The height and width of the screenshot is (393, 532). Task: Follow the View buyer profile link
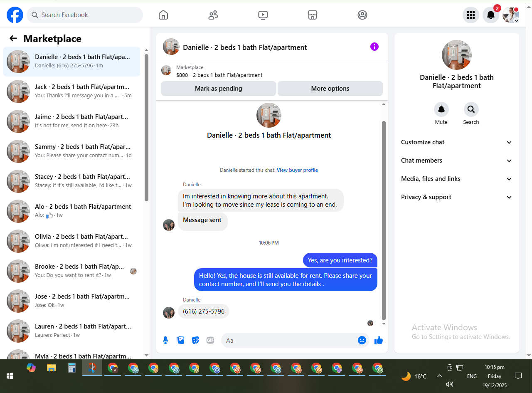coord(297,170)
